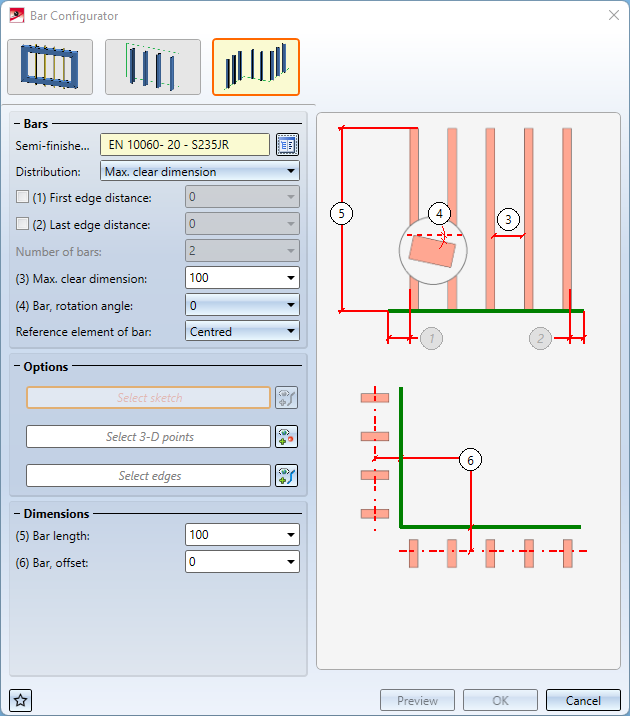This screenshot has height=716, width=630.
Task: Open semi-finished product catalogue browser icon
Action: (x=287, y=145)
